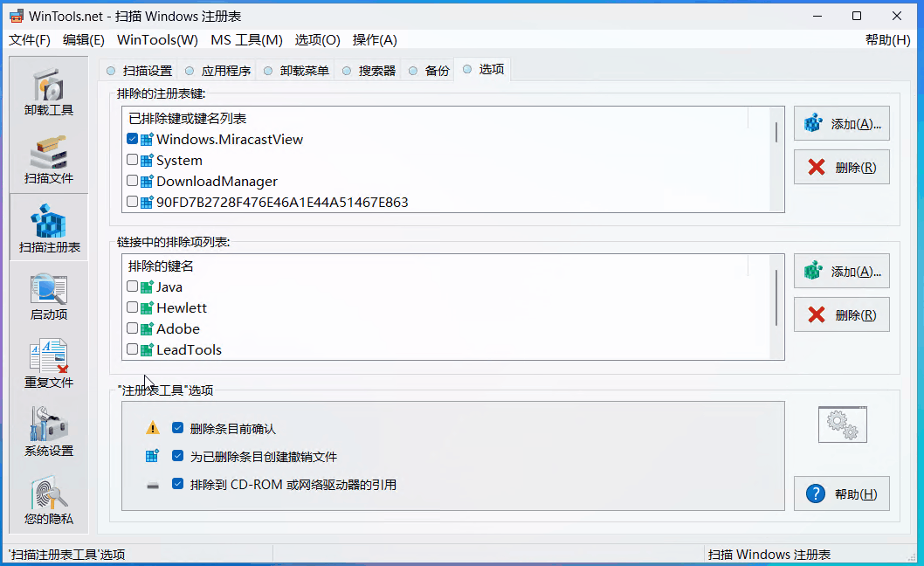
Task: Click the green icon beside Java
Action: [x=147, y=287]
